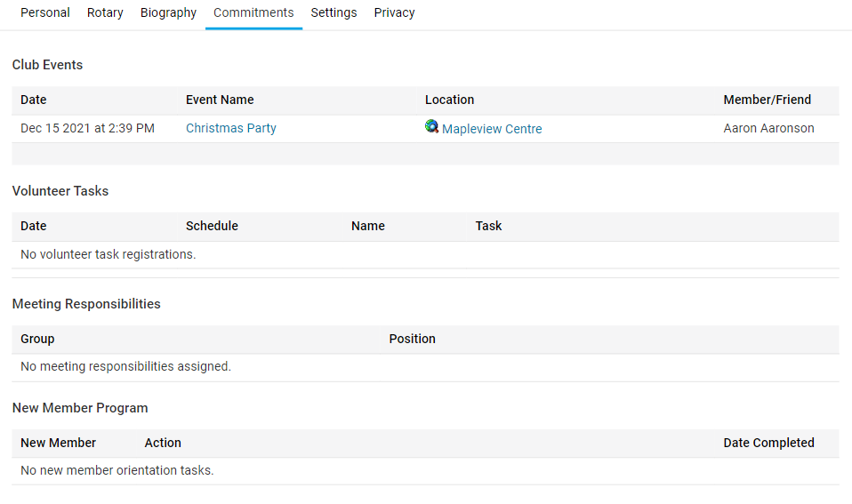Click the Date Completed column header

768,444
